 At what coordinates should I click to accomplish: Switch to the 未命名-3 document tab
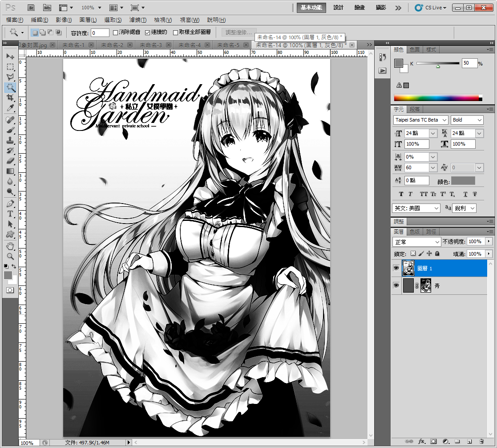pyautogui.click(x=151, y=45)
